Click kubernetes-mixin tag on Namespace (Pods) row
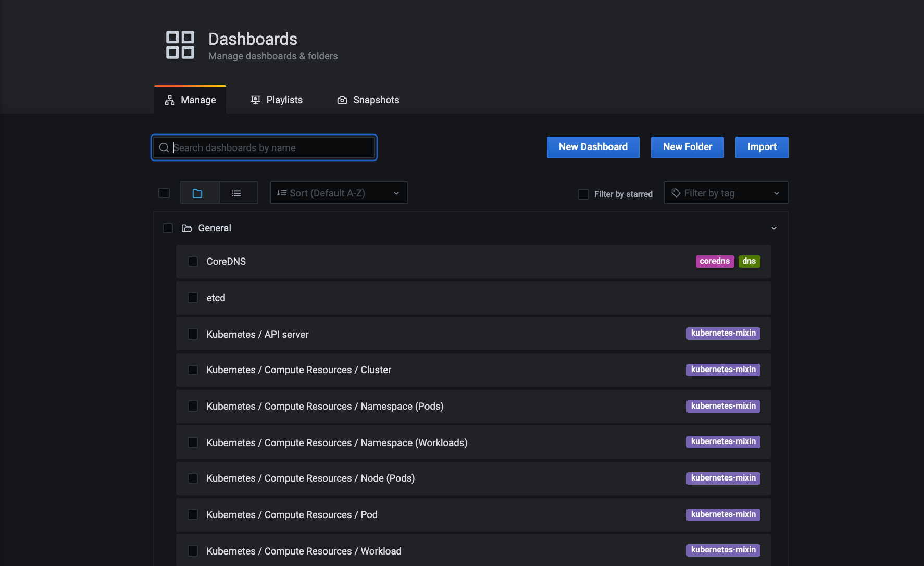Image resolution: width=924 pixels, height=566 pixels. click(723, 406)
